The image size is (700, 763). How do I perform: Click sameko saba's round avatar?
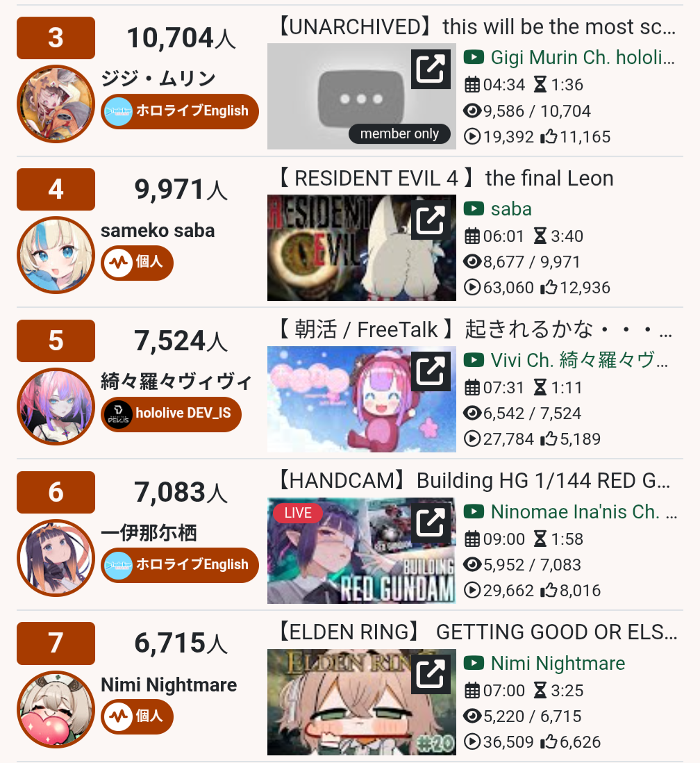click(x=56, y=255)
